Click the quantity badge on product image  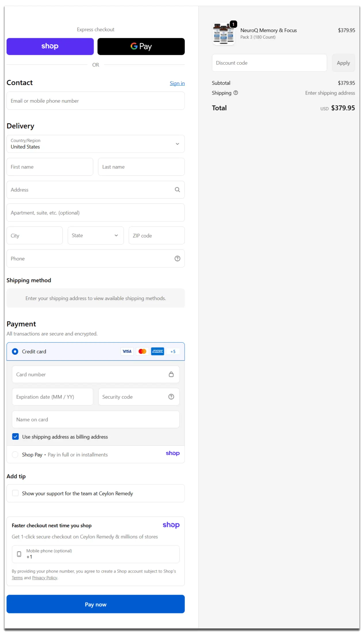pyautogui.click(x=233, y=24)
